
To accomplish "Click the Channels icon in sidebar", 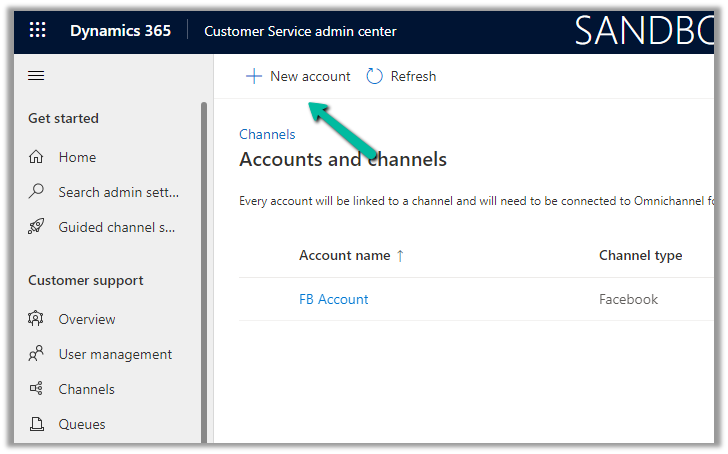I will [37, 389].
